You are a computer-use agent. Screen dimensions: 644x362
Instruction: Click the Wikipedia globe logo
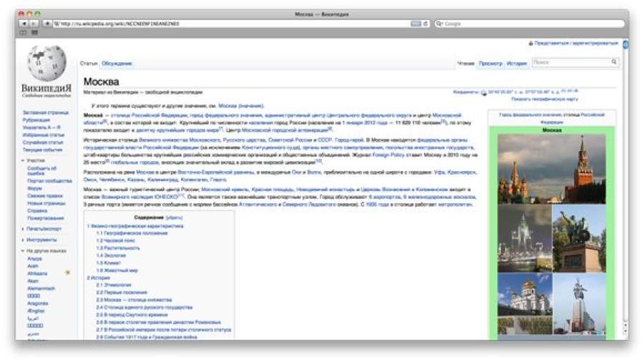click(47, 63)
